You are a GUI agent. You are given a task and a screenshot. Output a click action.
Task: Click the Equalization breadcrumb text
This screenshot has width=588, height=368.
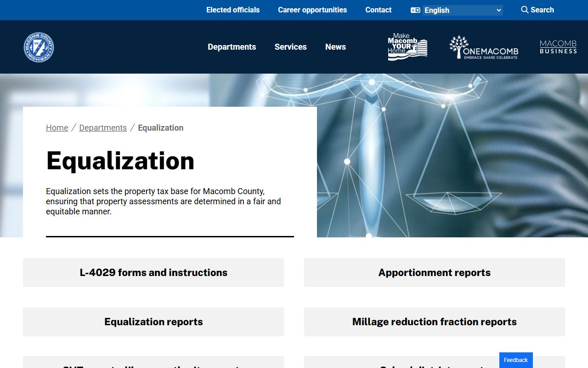161,128
